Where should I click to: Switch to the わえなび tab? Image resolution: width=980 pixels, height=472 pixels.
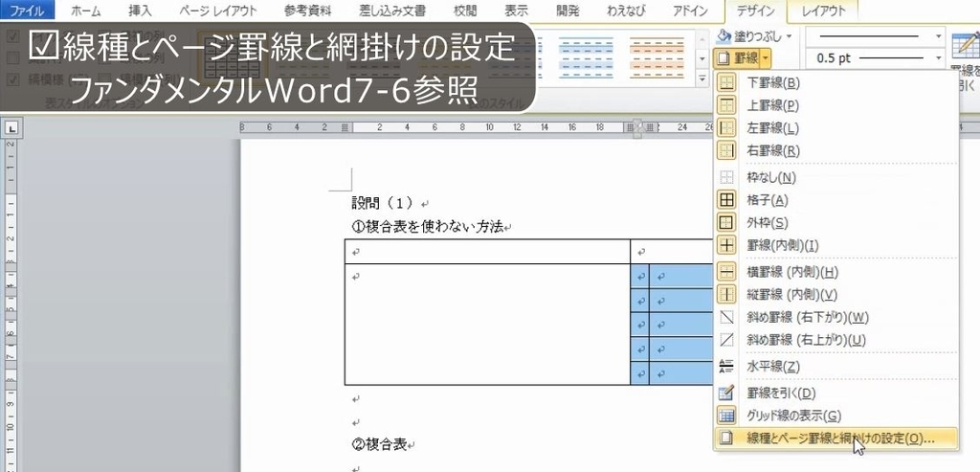pos(628,10)
